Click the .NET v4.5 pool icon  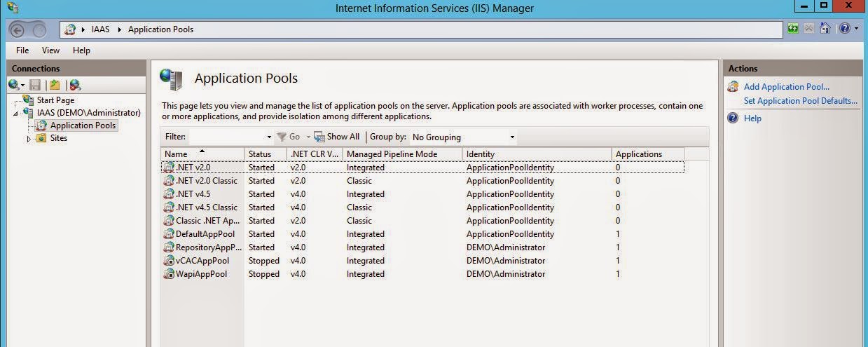[x=168, y=193]
